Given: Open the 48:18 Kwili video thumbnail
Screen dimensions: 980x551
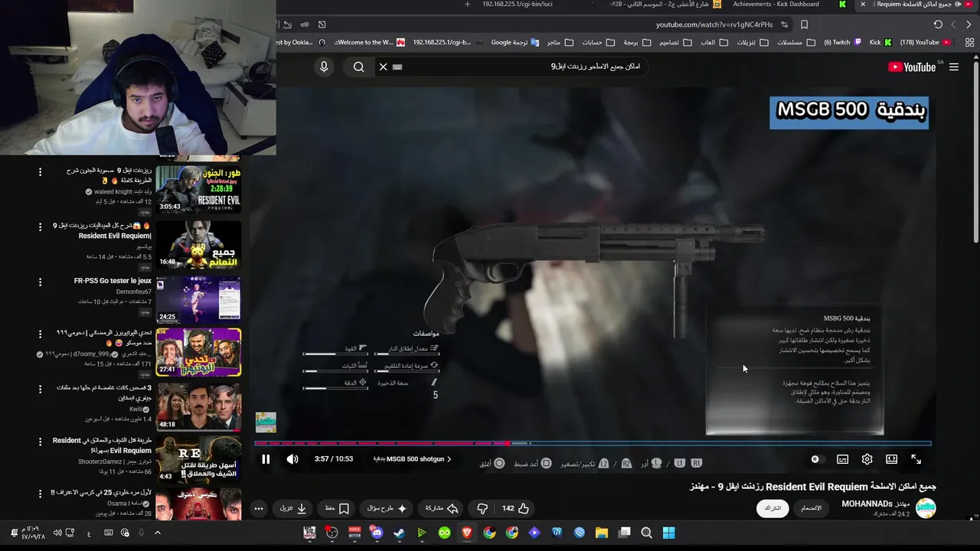Looking at the screenshot, I should pyautogui.click(x=198, y=406).
